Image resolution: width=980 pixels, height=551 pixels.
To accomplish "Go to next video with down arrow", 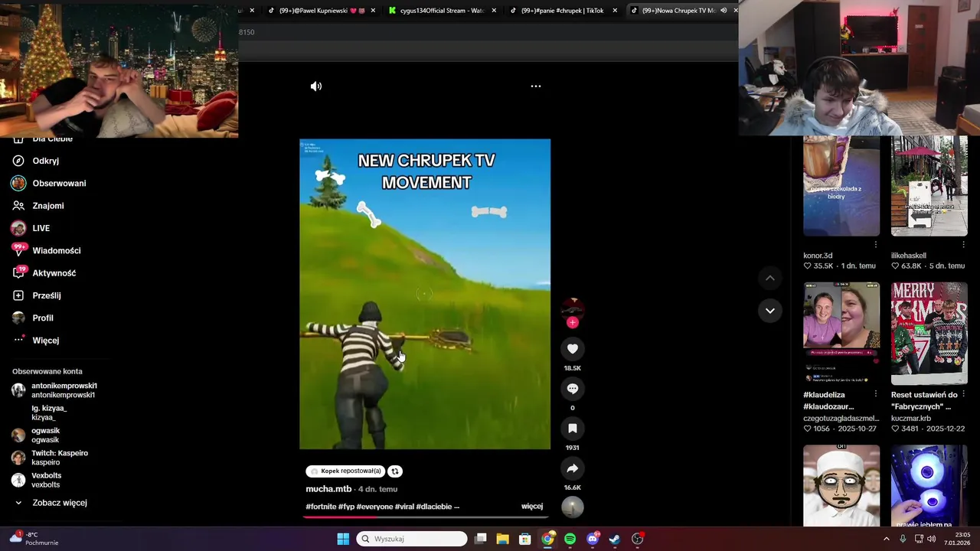I will (770, 311).
